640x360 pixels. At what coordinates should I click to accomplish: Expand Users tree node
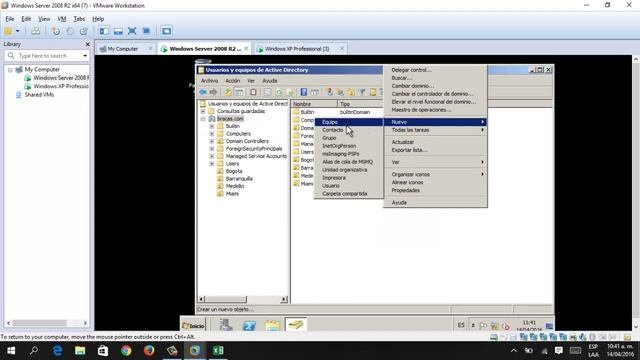click(212, 164)
